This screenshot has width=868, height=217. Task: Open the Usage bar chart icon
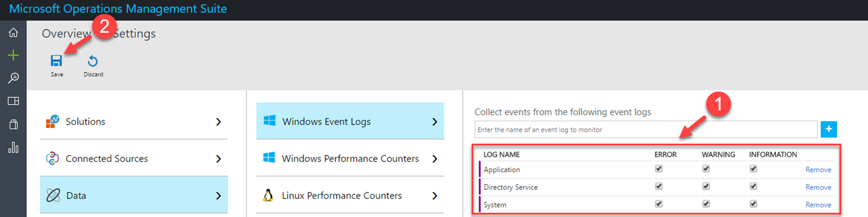13,147
